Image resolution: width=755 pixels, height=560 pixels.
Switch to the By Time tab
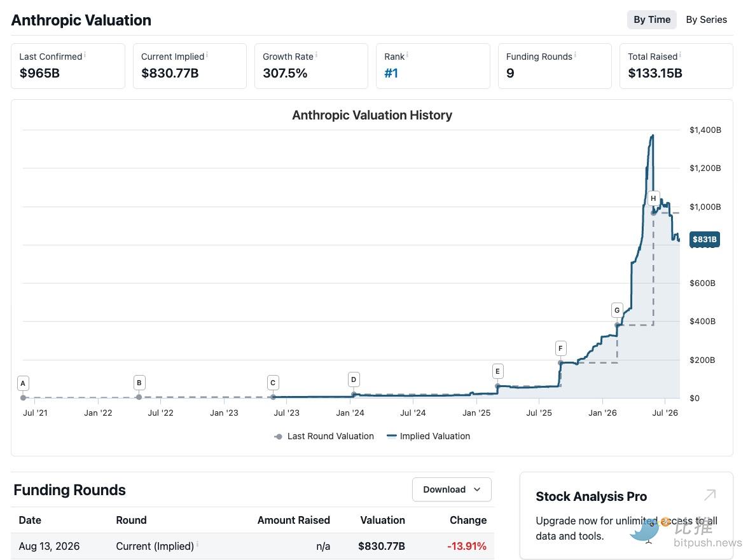(x=651, y=20)
